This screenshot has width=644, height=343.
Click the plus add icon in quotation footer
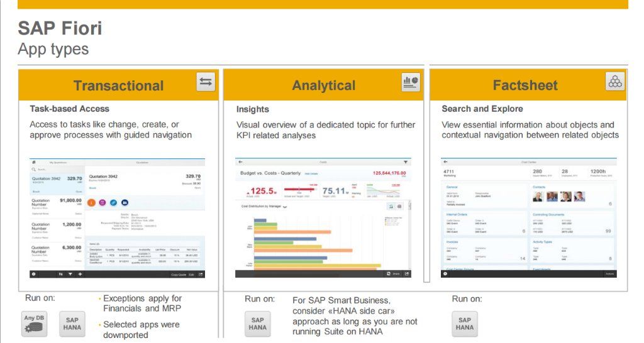[80, 274]
